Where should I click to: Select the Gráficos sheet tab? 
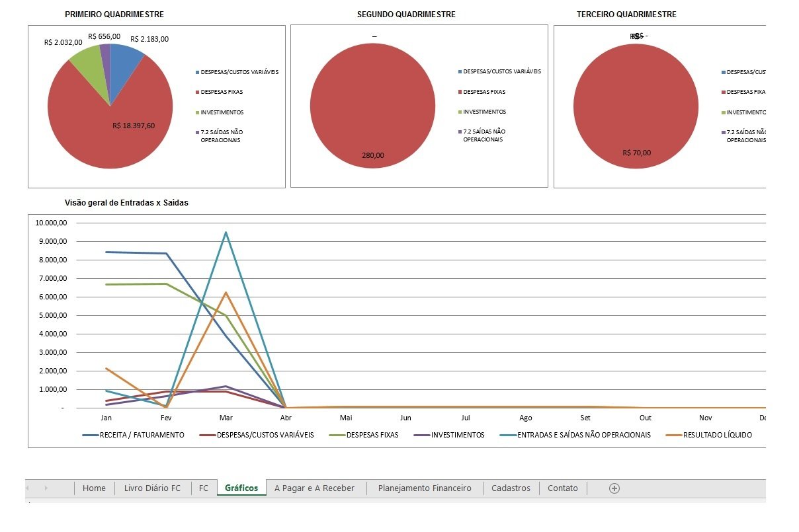click(241, 488)
